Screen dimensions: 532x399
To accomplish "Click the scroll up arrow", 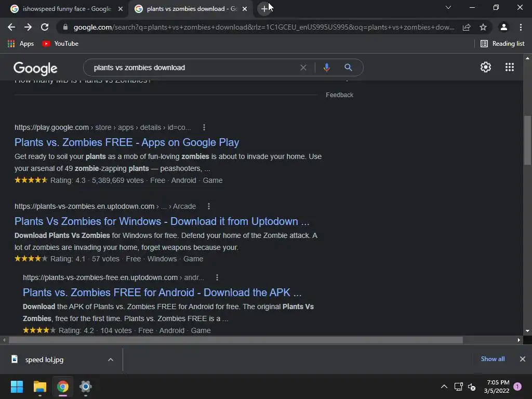I will pyautogui.click(x=527, y=58).
